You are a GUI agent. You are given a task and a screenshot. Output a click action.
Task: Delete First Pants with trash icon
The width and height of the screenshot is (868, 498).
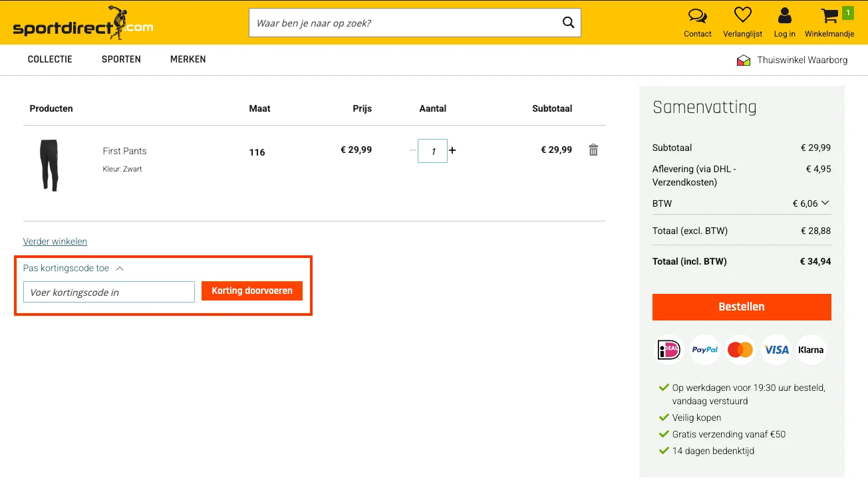click(593, 150)
